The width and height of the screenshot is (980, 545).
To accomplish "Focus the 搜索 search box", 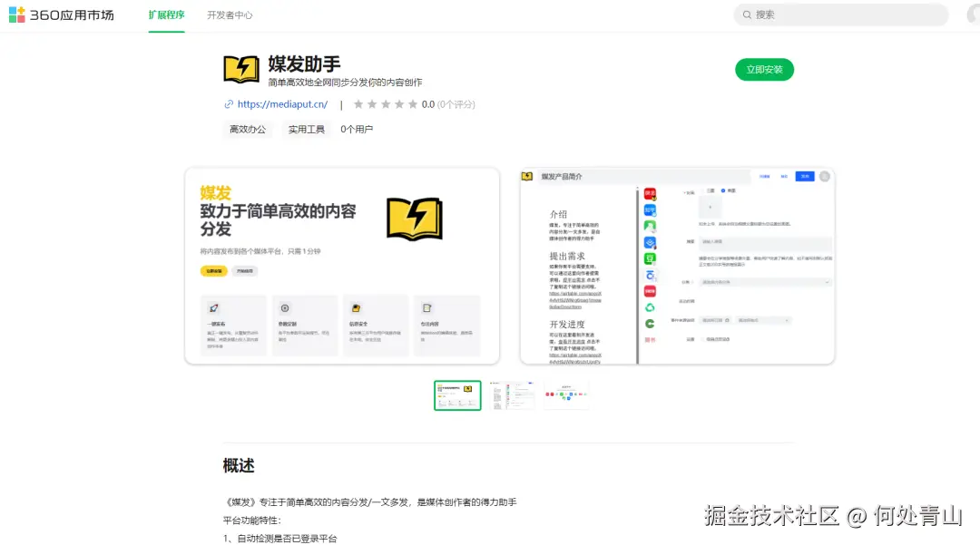I will (840, 15).
